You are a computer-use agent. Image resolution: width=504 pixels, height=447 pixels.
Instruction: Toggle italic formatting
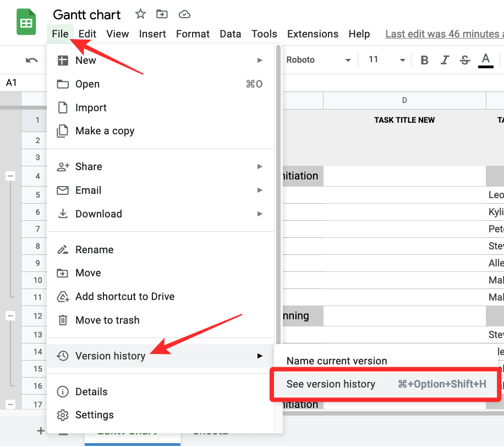point(445,60)
